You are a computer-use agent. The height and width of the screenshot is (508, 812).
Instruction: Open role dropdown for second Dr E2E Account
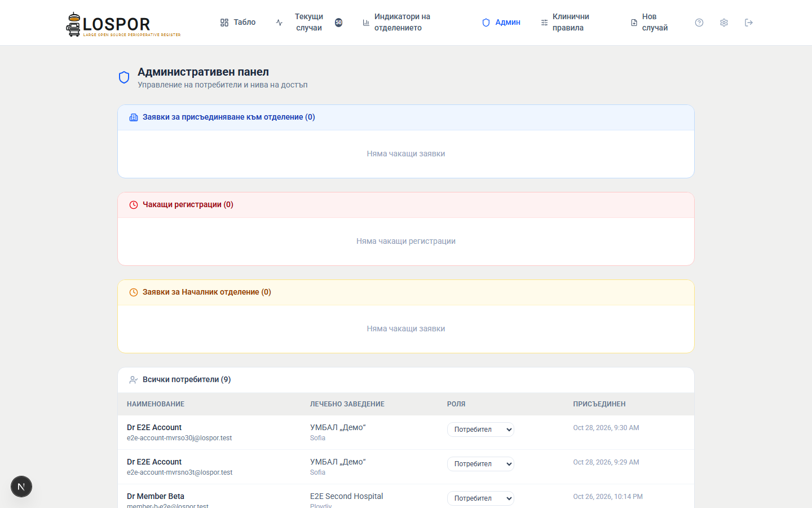(x=480, y=464)
